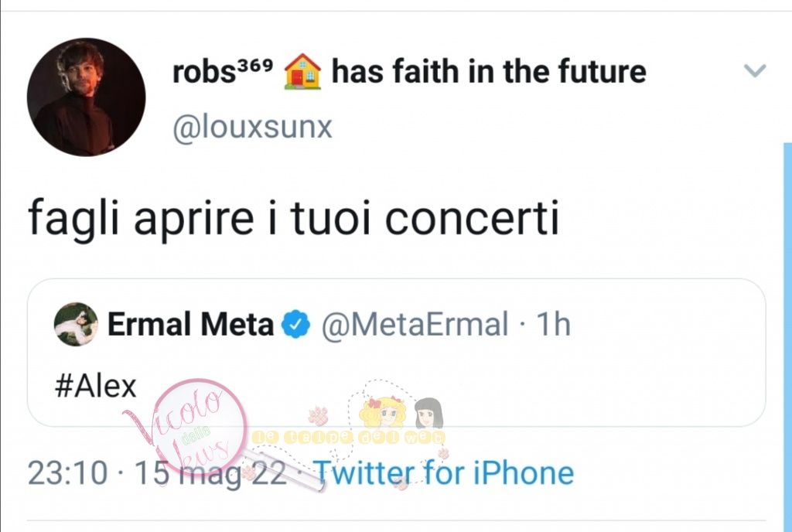Click the 23:10 · 15 mag 22 timestamp
The image size is (792, 532).
coord(157,473)
